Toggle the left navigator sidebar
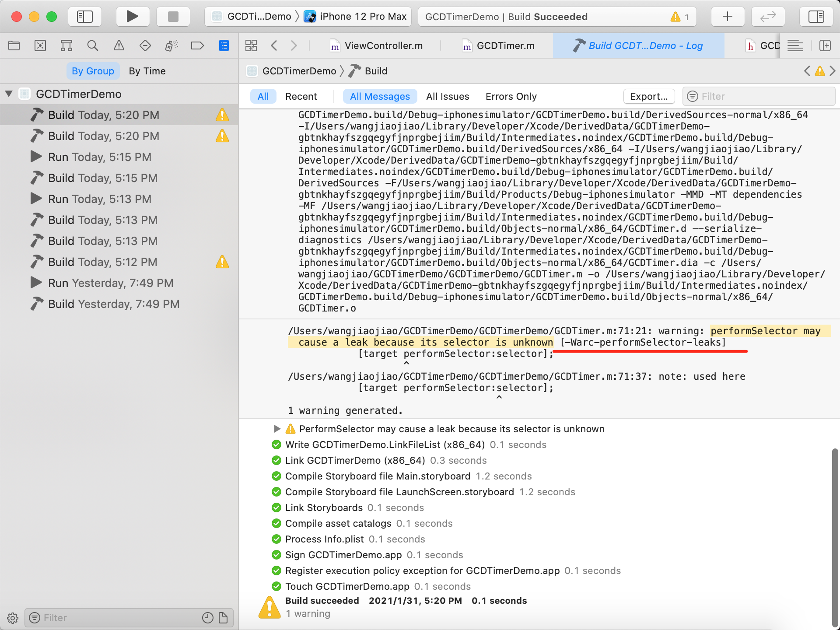The image size is (840, 630). click(85, 17)
